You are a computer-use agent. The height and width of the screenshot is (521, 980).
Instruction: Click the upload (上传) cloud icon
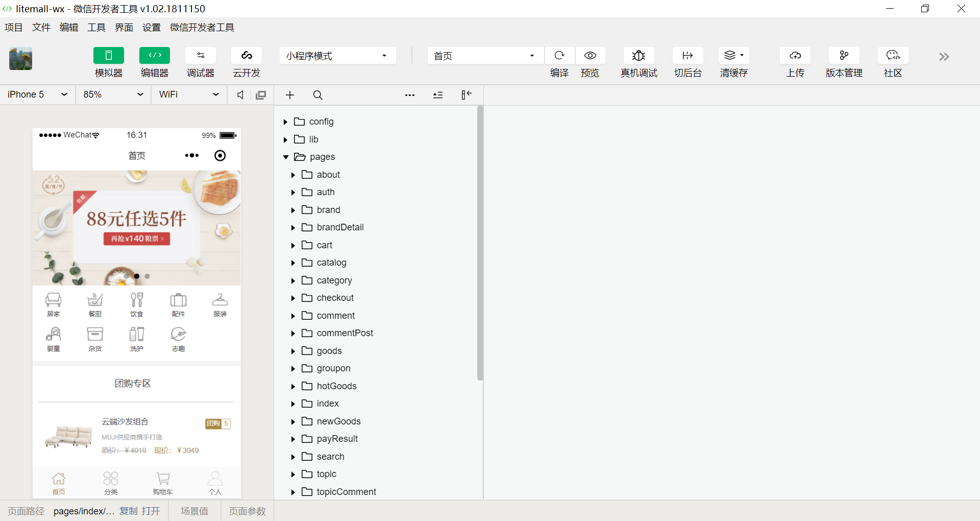tap(795, 56)
